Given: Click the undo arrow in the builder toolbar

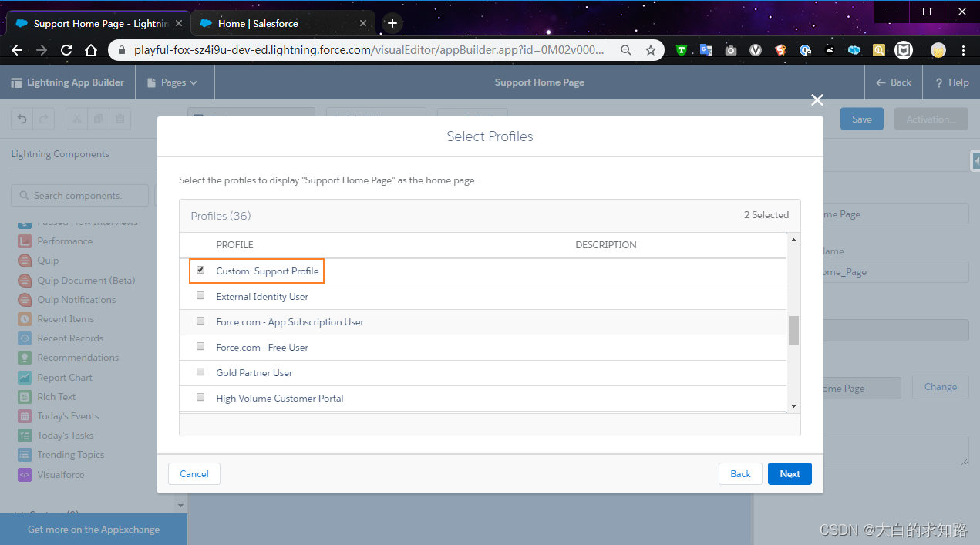Looking at the screenshot, I should click(x=22, y=119).
